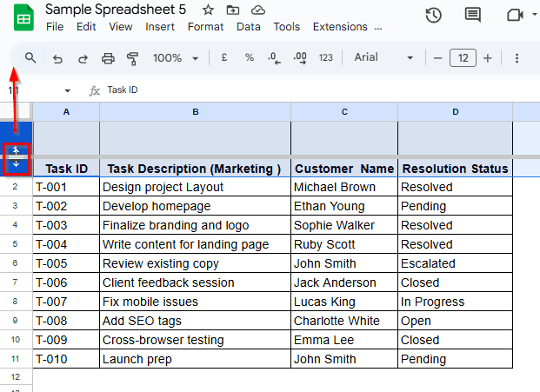
Task: Increase font size with plus button
Action: pyautogui.click(x=488, y=58)
